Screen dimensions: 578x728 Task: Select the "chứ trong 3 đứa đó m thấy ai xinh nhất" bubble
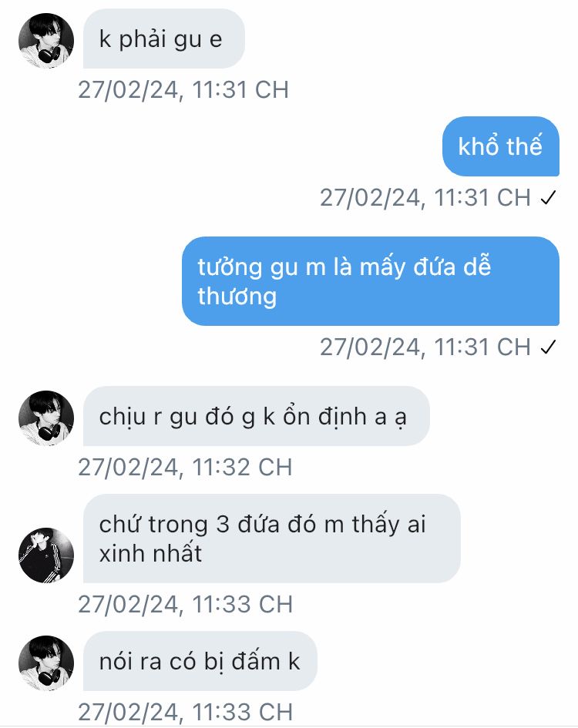272,538
